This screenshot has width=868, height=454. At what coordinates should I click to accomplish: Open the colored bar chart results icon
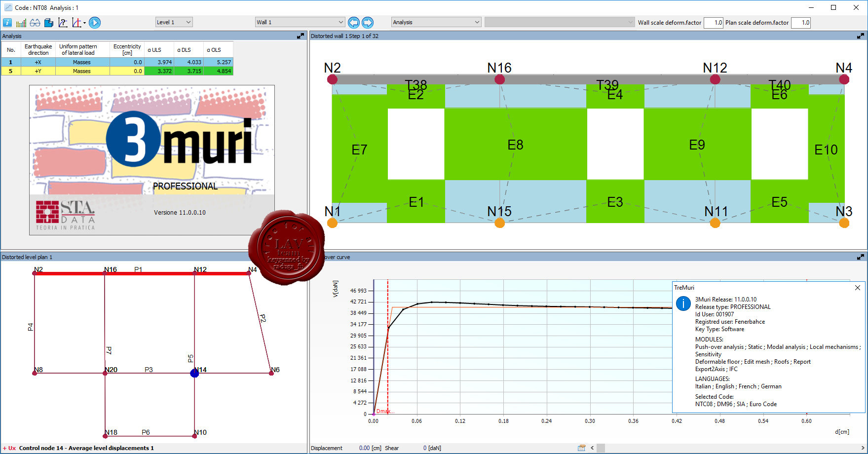[21, 23]
